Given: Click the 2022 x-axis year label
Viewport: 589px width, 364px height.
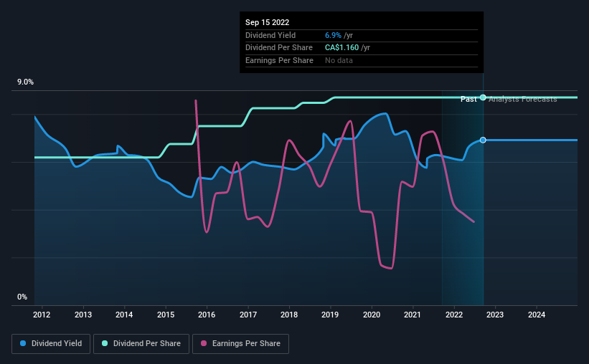Looking at the screenshot, I should [x=454, y=315].
